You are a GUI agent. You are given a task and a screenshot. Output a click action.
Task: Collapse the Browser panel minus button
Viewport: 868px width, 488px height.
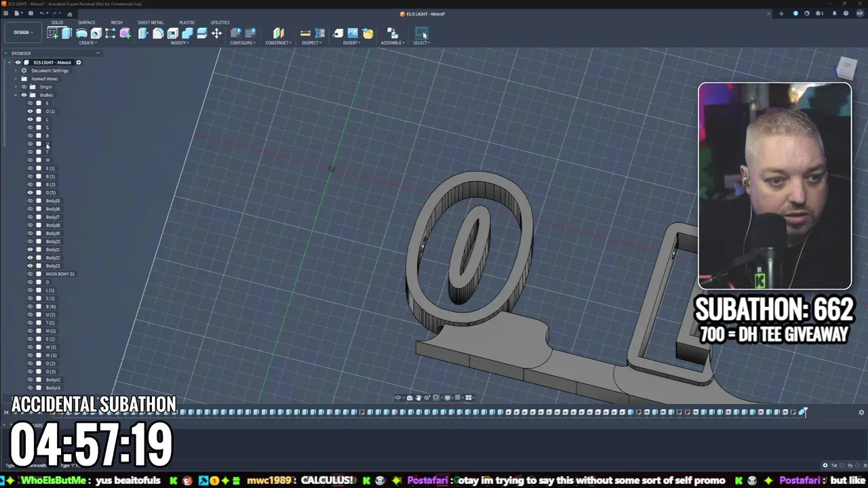(x=98, y=53)
